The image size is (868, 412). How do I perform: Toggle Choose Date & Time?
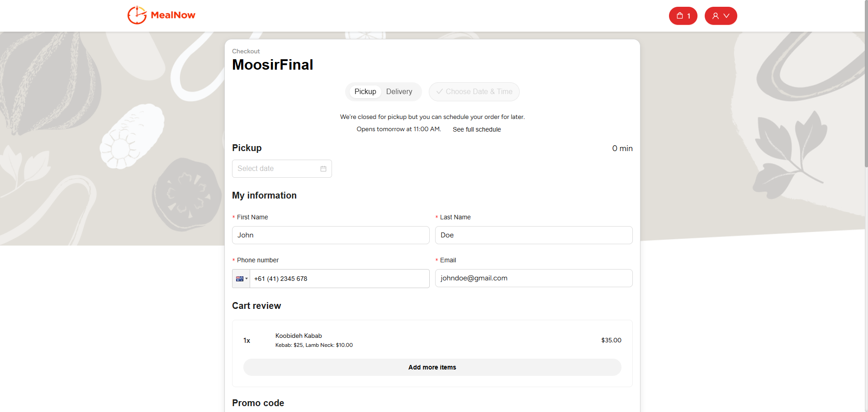pos(474,92)
